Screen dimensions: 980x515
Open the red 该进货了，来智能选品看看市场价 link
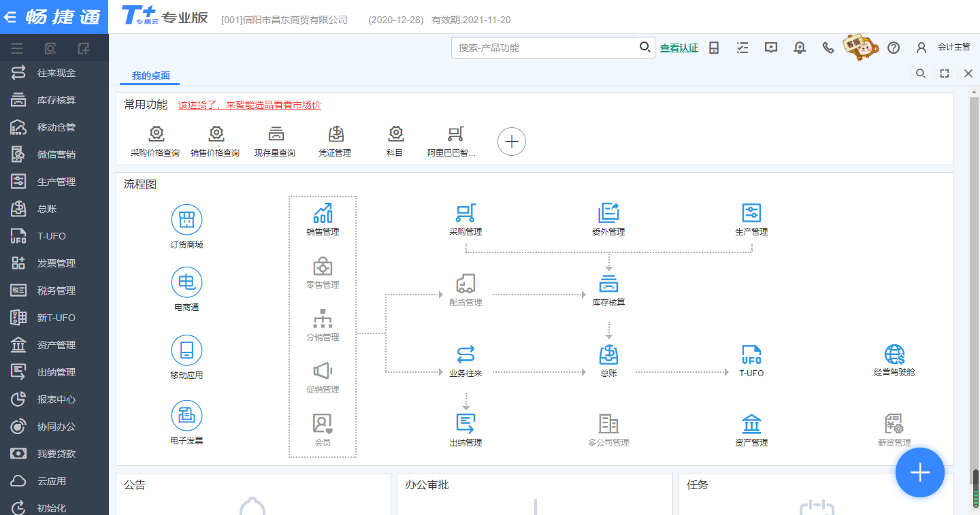pyautogui.click(x=250, y=105)
